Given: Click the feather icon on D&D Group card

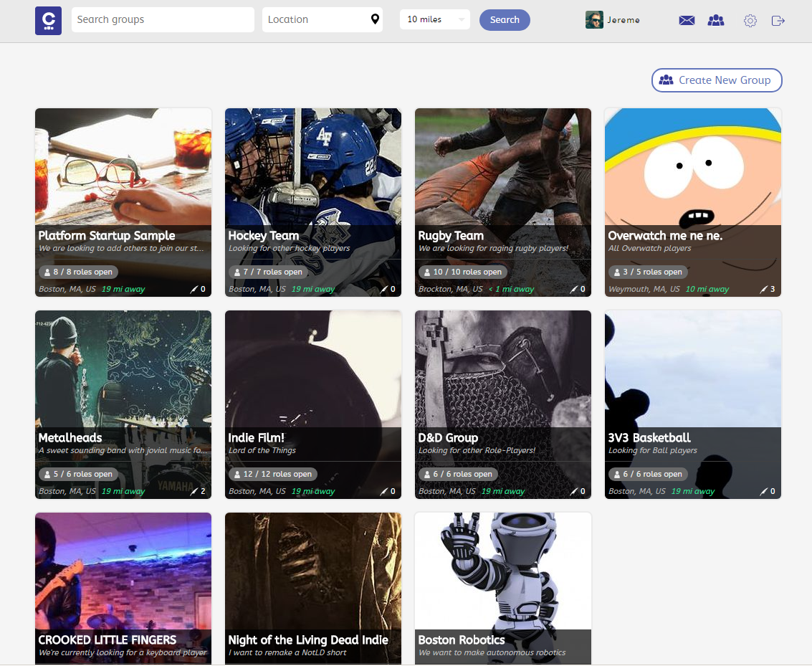Looking at the screenshot, I should click(574, 491).
